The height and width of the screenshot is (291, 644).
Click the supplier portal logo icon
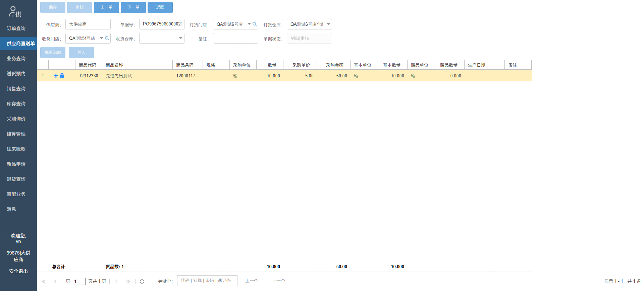15,12
